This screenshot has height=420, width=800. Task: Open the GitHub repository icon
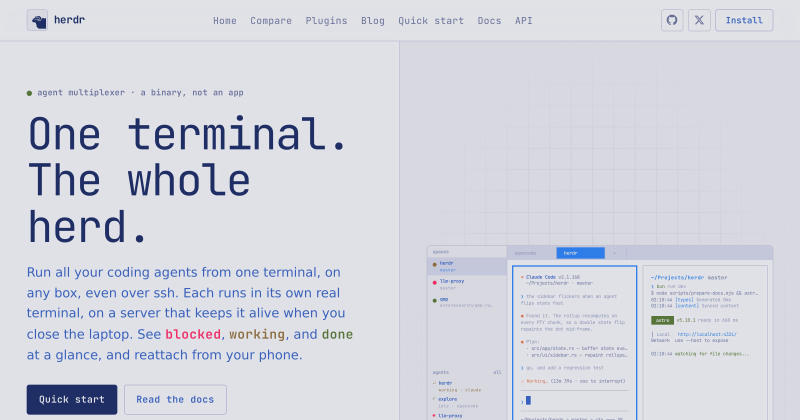(672, 20)
